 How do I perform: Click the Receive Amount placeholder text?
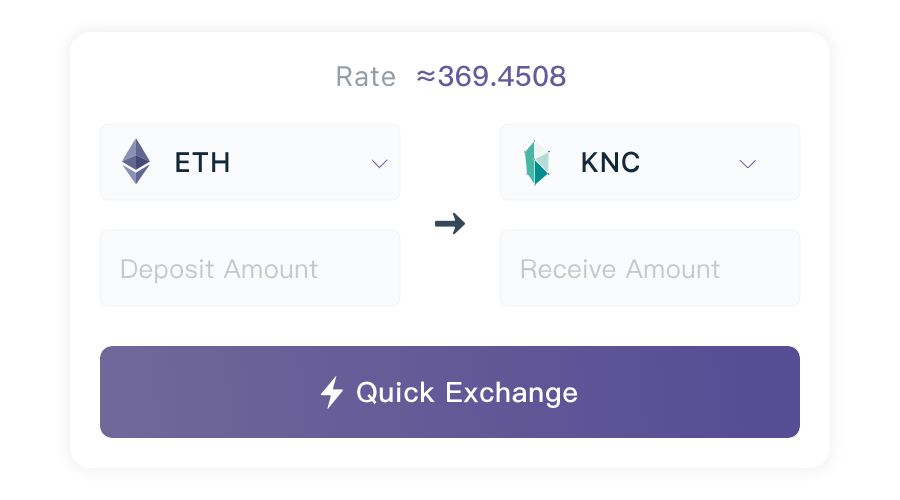[620, 269]
